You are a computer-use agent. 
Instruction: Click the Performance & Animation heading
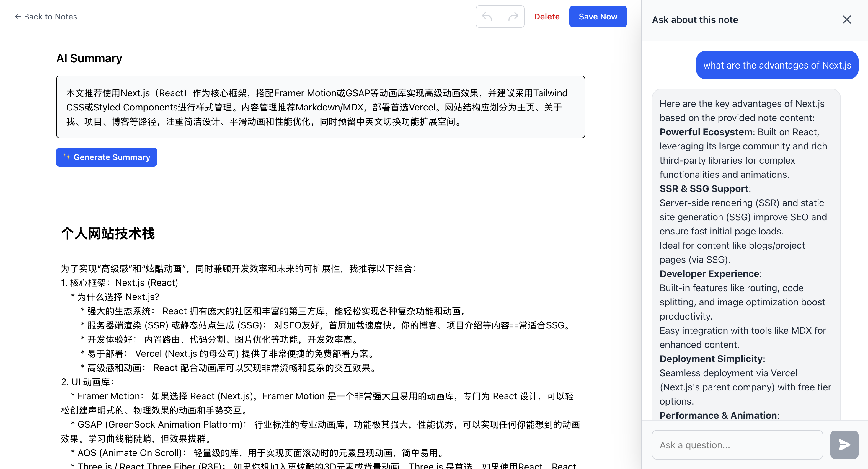718,415
